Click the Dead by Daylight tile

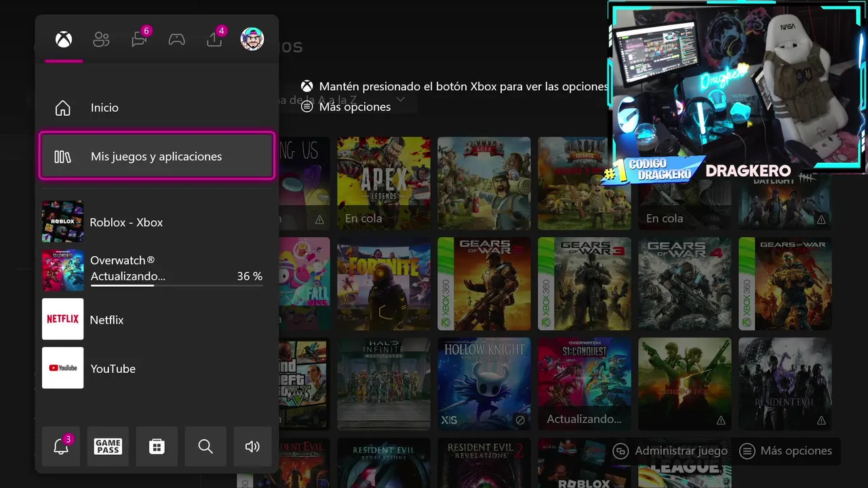coord(785,203)
